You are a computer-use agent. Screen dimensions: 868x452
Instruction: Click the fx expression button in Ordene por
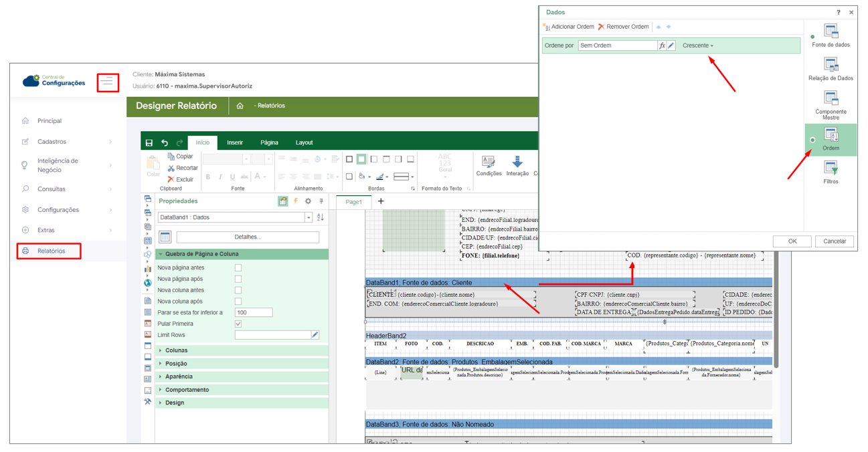(x=662, y=45)
